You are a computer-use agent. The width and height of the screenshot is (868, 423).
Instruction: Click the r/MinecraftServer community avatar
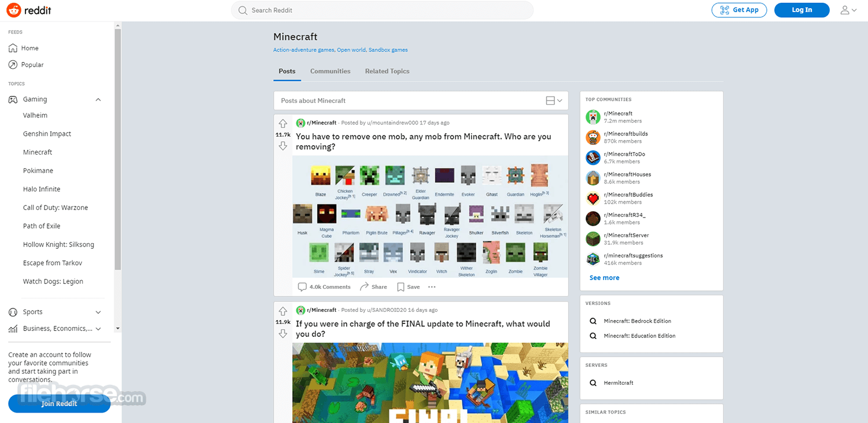coord(593,238)
